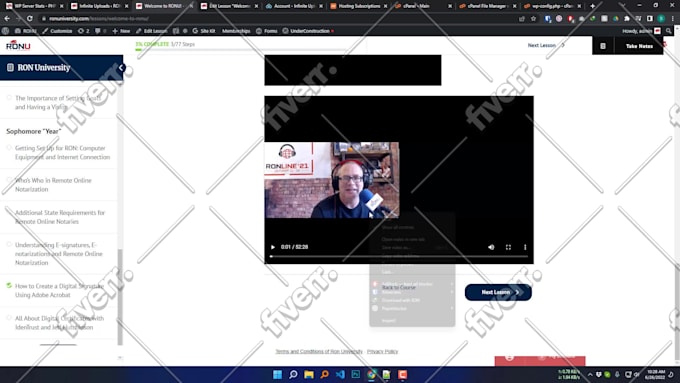Open lesson Additional State Requirements for Remote Online Notaries
Viewport: 680px width, 383px height.
60,217
